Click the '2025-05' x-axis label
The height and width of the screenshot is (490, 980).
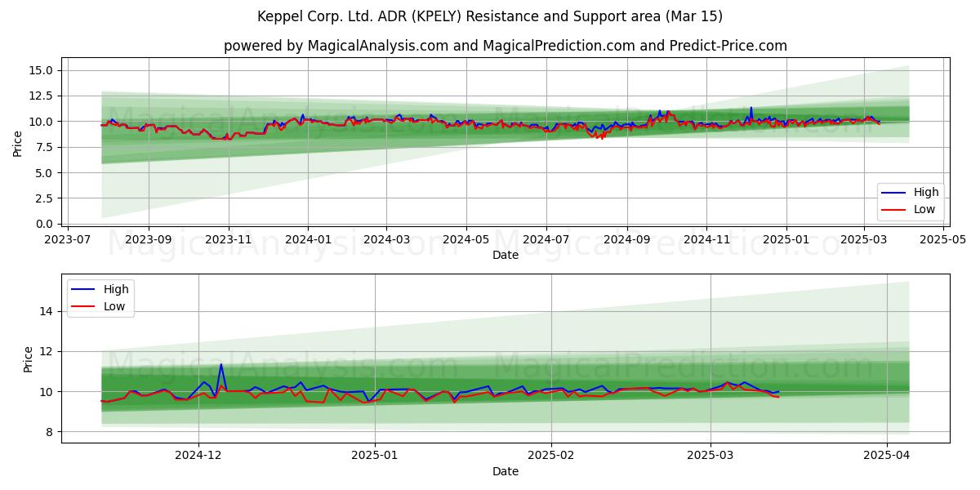coord(943,240)
